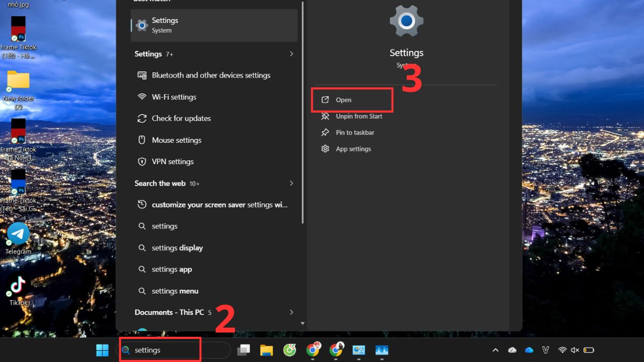
Task: Select Frame Tiktok (Tết) - Sài G desktop file
Action: tap(18, 190)
